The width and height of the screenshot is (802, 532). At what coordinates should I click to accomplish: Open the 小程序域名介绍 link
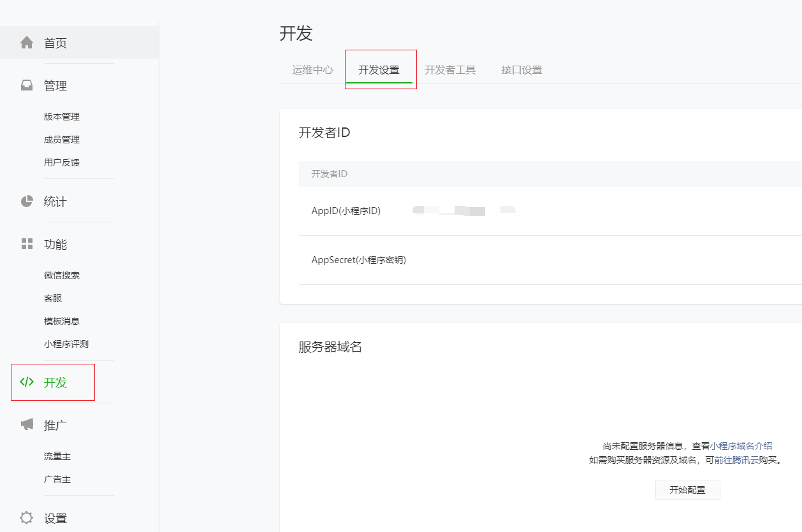coord(741,446)
